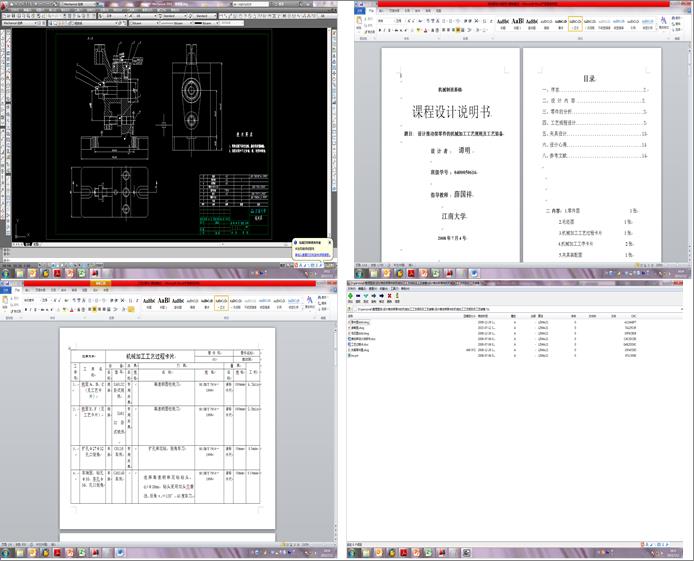Image resolution: width=694 pixels, height=561 pixels.
Task: Open font name dropdown in process card Word
Action: pos(31,300)
